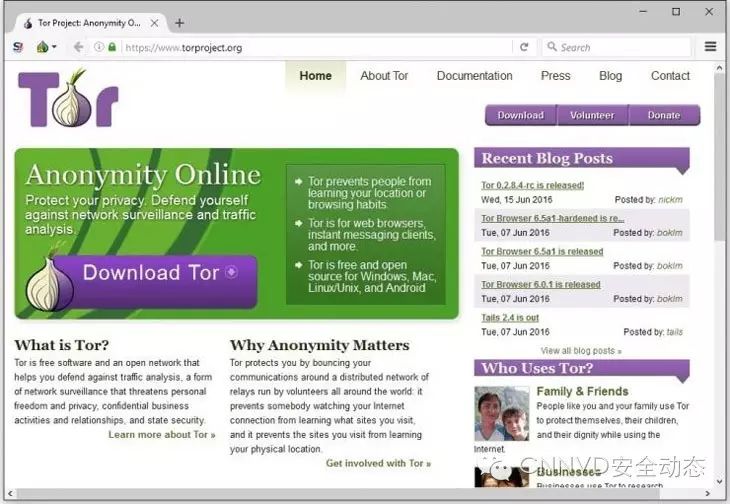Click the green padlock security icon
730x504 pixels.
click(112, 47)
